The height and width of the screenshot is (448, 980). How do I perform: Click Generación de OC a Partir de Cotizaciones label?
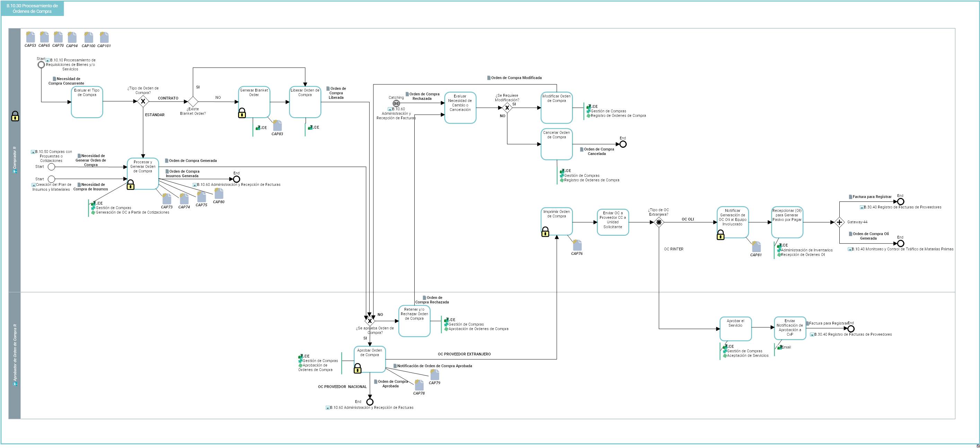[130, 213]
